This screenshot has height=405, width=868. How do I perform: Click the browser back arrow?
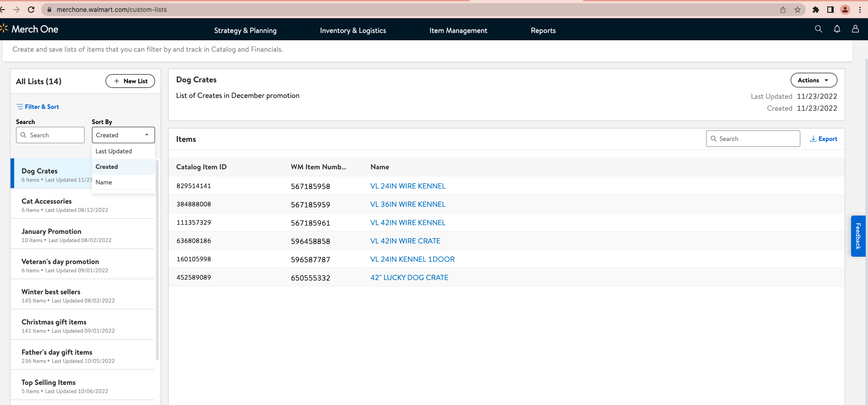click(2, 10)
